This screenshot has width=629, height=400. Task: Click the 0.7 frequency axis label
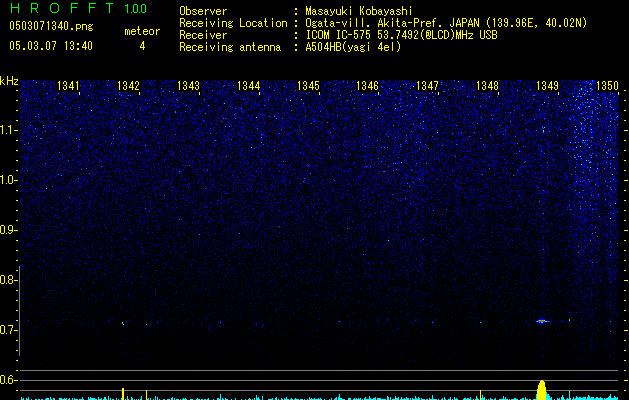[x=8, y=330]
